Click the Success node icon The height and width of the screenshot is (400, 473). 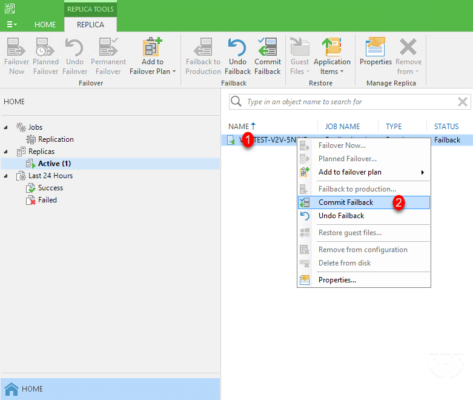coord(31,188)
